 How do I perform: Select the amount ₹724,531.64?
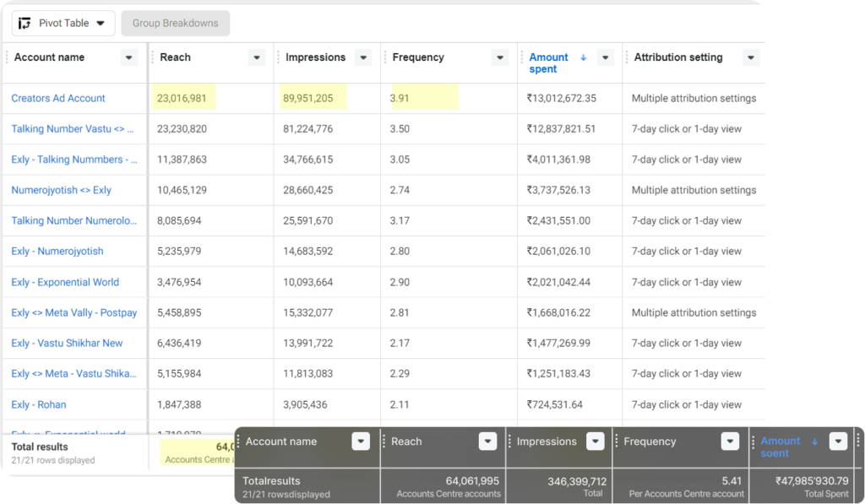click(554, 404)
